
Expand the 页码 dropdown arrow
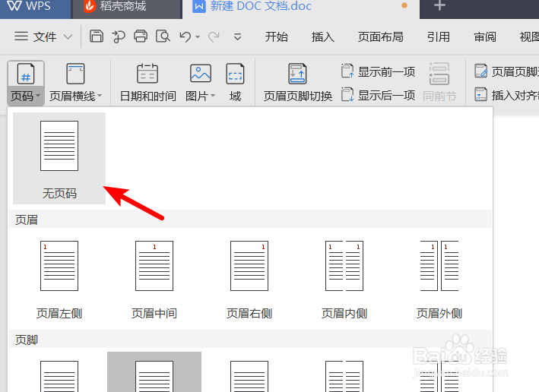pos(38,96)
